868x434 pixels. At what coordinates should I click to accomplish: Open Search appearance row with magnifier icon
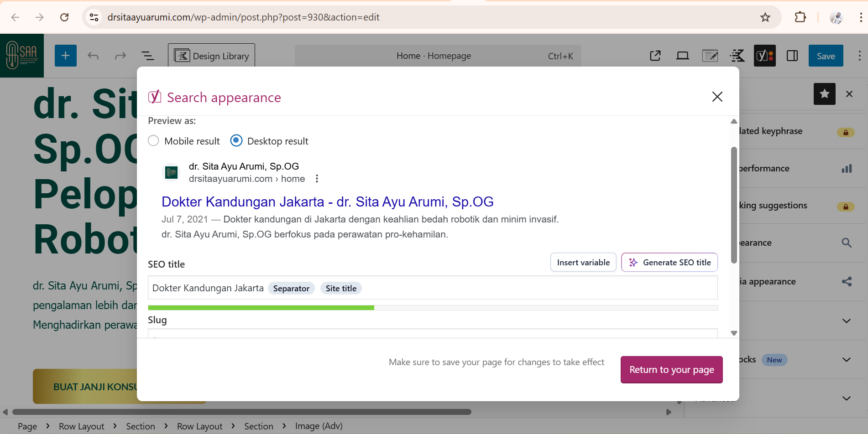797,243
